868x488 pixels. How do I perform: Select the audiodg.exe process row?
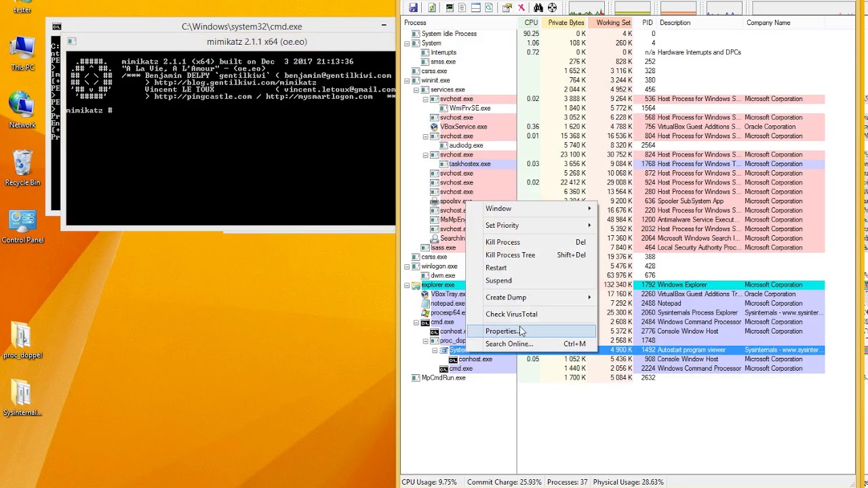coord(613,146)
